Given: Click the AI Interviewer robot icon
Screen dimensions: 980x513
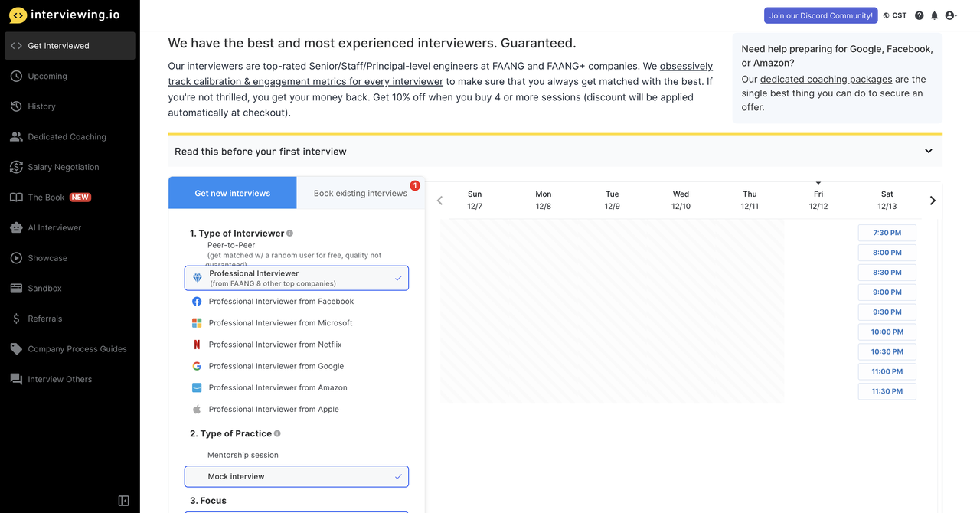Looking at the screenshot, I should (x=16, y=227).
